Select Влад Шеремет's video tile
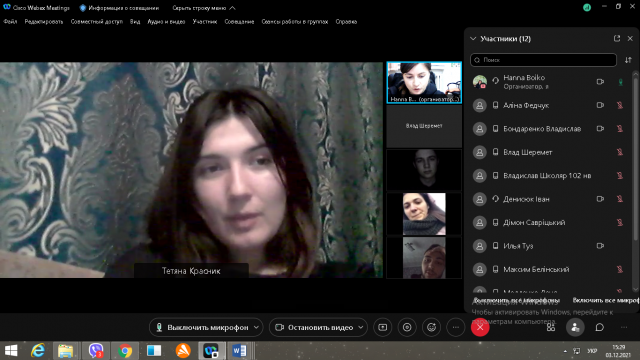640x360 pixels. (424, 126)
